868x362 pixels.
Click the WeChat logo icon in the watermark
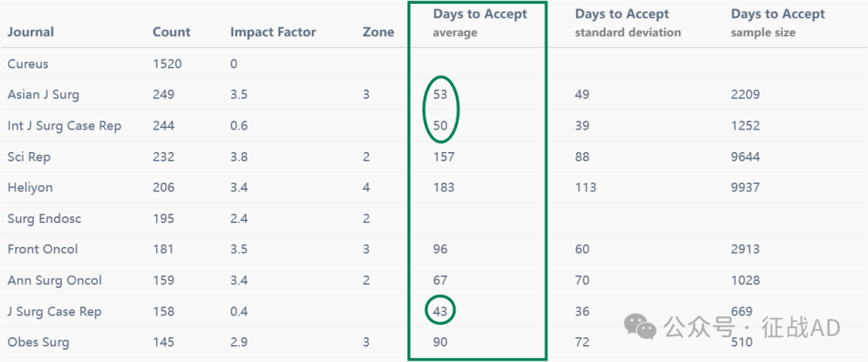click(641, 327)
